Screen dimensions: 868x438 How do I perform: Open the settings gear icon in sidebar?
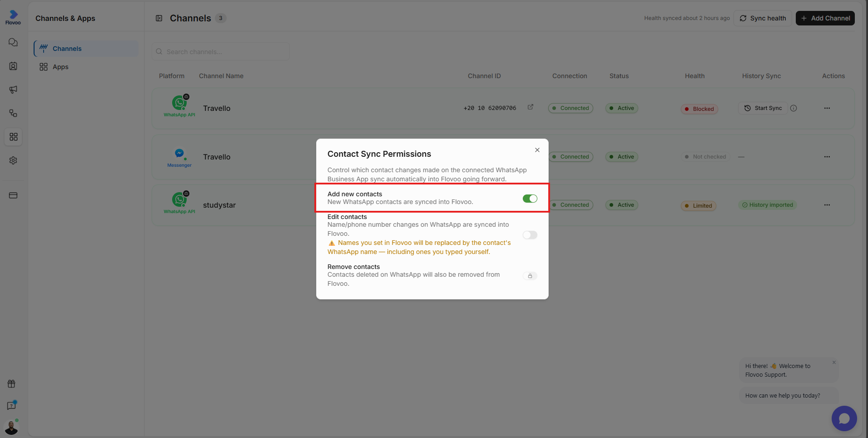[x=13, y=160]
